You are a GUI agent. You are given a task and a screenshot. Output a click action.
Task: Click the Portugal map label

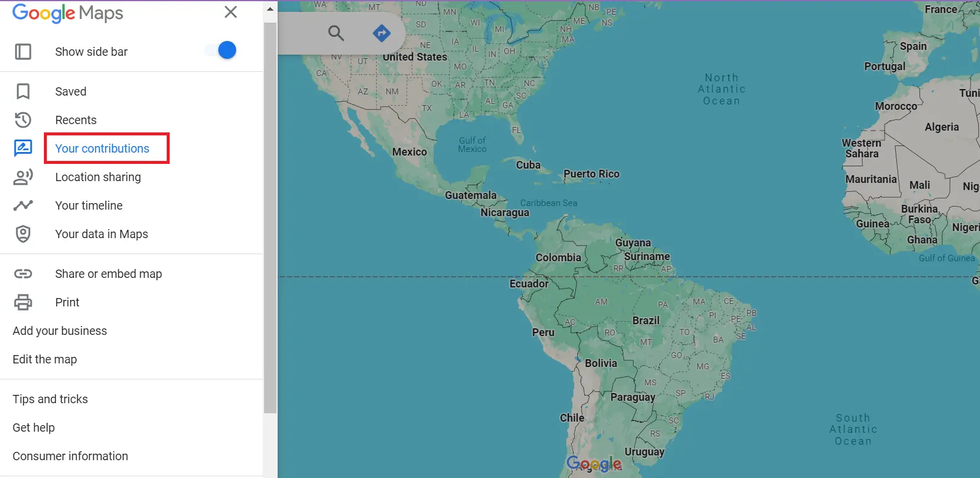click(884, 67)
